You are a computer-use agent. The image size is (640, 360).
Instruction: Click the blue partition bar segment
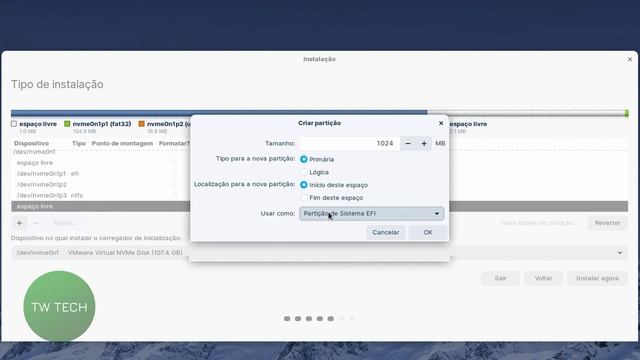(219, 113)
